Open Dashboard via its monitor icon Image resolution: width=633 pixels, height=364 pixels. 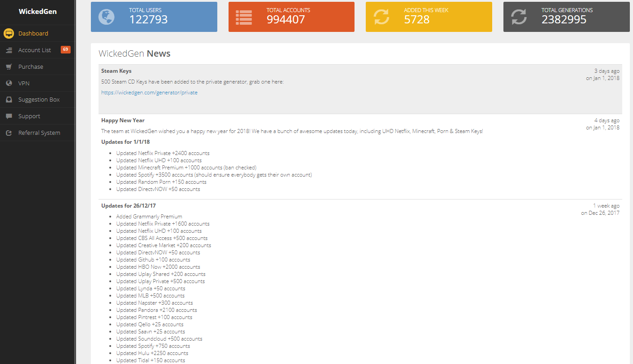(9, 33)
